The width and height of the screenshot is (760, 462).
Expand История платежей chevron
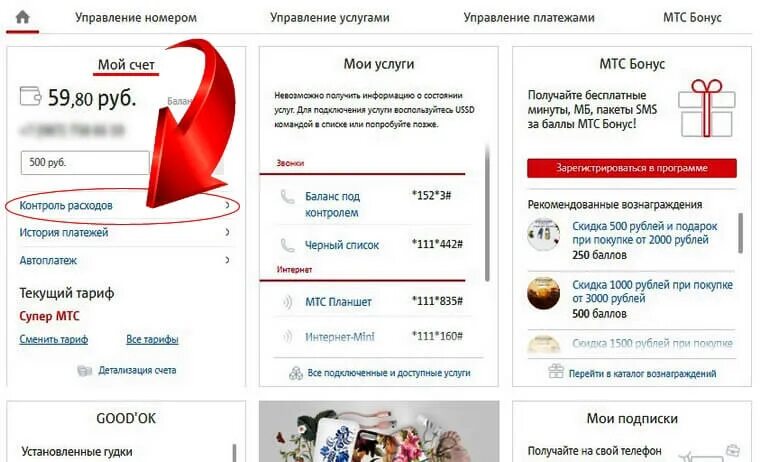pos(227,233)
